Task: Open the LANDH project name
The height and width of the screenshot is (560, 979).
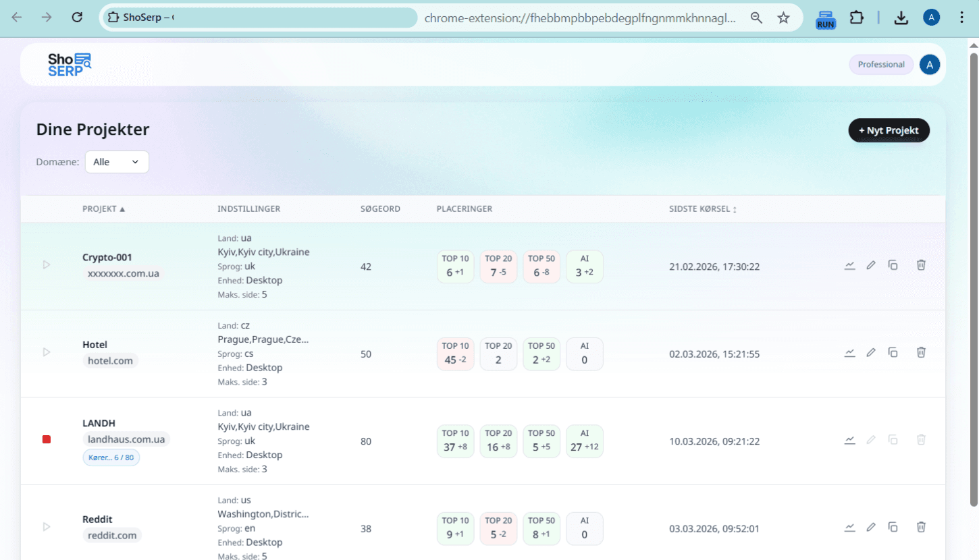Action: click(99, 423)
